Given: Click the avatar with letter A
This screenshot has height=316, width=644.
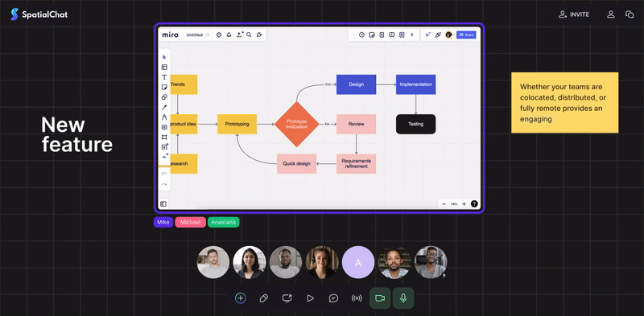Looking at the screenshot, I should [x=358, y=262].
